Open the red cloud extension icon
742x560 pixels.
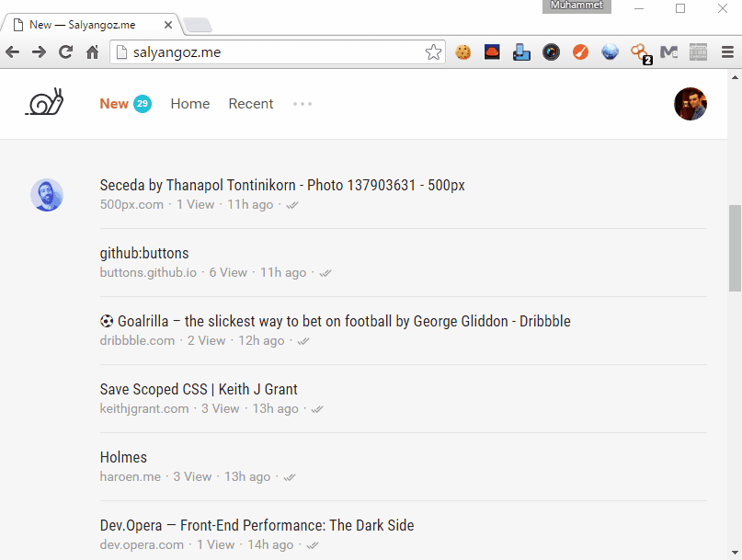492,52
